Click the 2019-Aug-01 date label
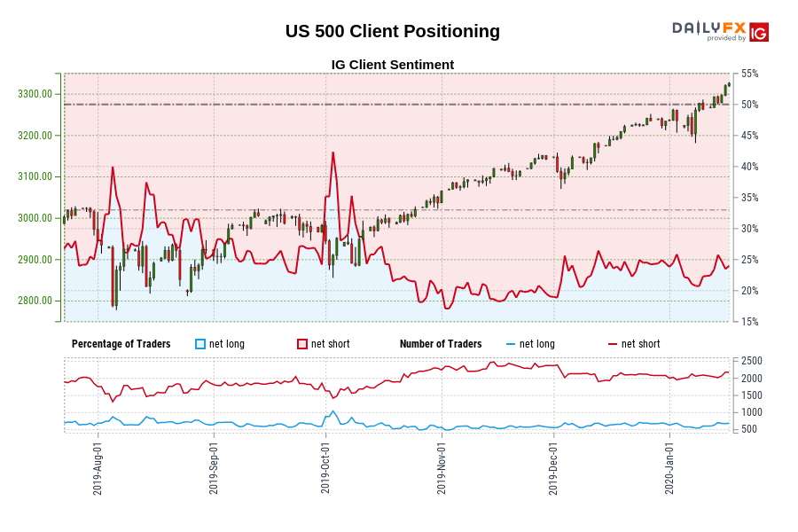Screen dimensions: 798x532 [x=98, y=468]
